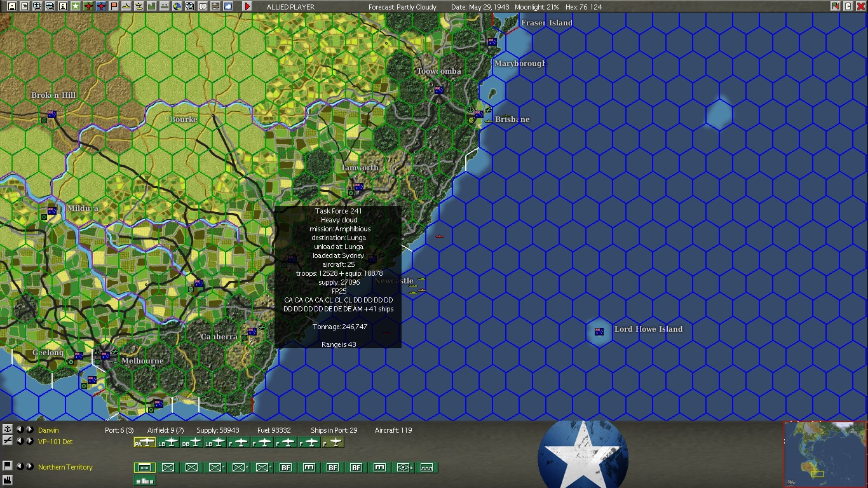This screenshot has width=868, height=488.
Task: Click left arrow beside VP-101 Det
Action: click(x=20, y=441)
